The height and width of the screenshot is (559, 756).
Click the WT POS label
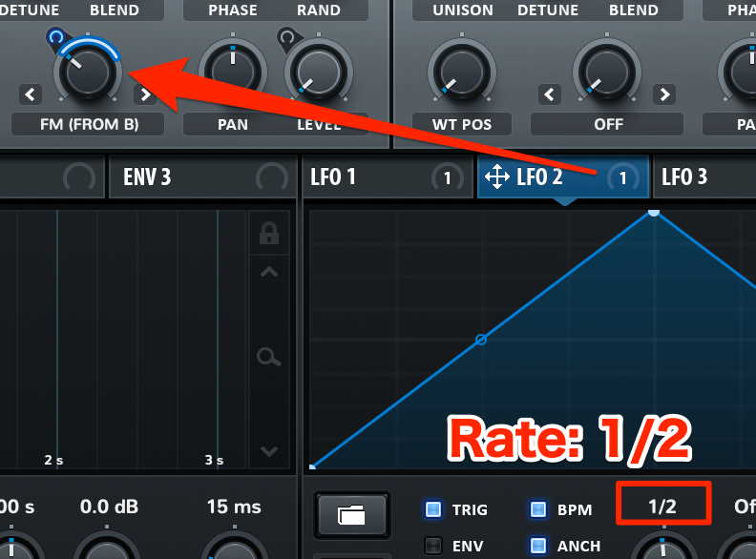462,124
